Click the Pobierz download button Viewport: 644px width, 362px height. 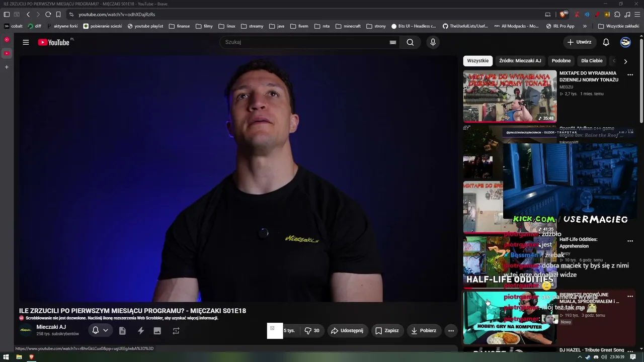point(424,331)
